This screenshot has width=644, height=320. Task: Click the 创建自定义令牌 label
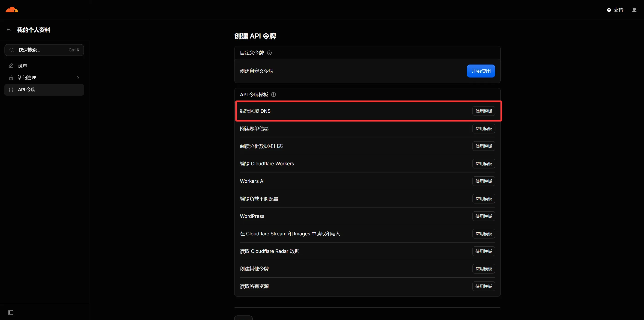coord(256,71)
